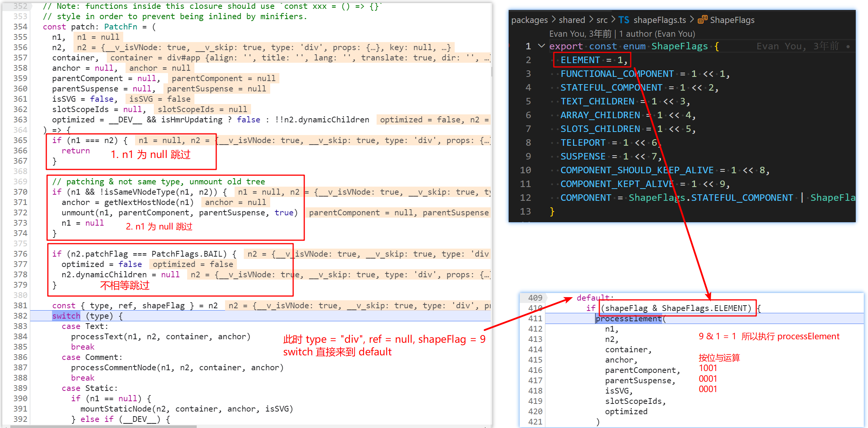Viewport: 868px width, 428px height.
Task: Click processCommentNode call on line 387
Action: (x=177, y=368)
